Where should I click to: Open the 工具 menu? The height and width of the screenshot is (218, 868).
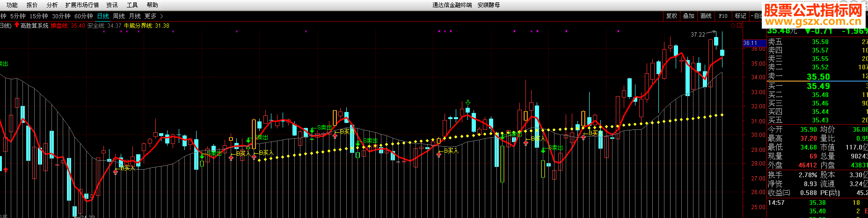[x=132, y=5]
